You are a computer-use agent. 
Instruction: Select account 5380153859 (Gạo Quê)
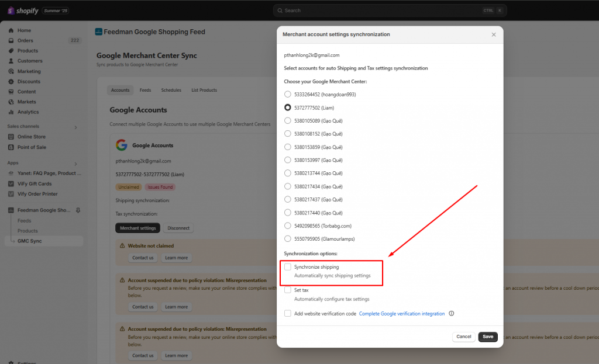pos(288,147)
